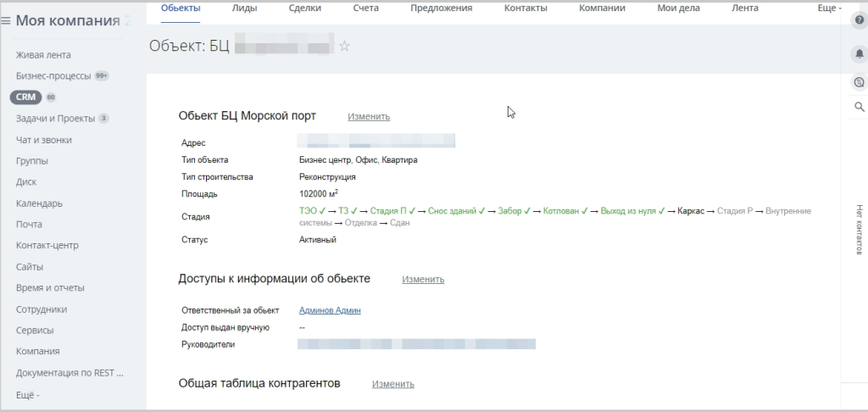
Task: Open Админов Админ profile link
Action: coord(330,310)
